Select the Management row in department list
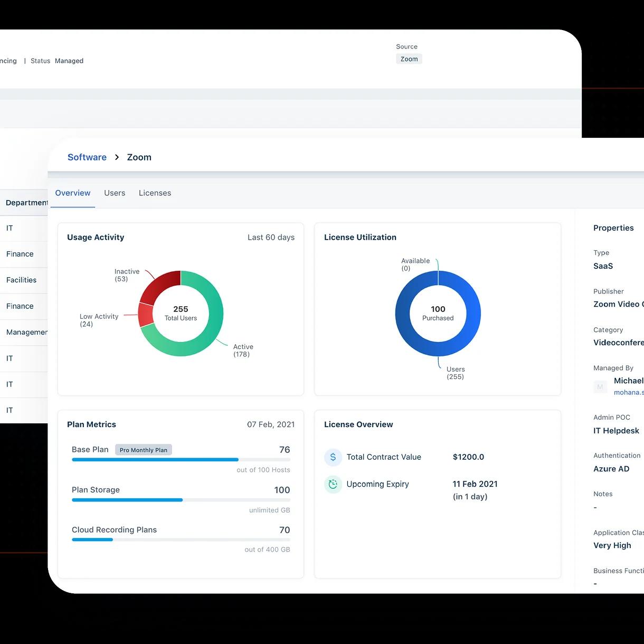Screen dimensions: 644x644 [24, 333]
